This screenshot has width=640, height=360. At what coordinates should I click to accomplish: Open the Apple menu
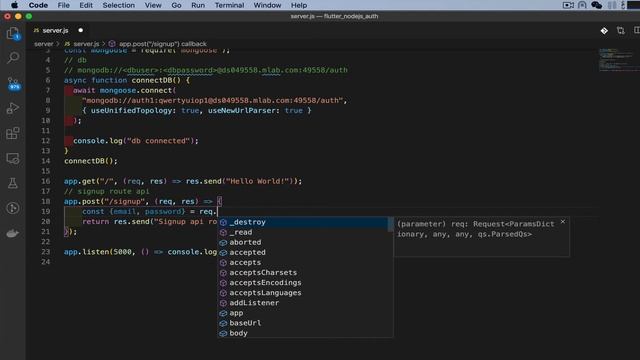pos(14,5)
